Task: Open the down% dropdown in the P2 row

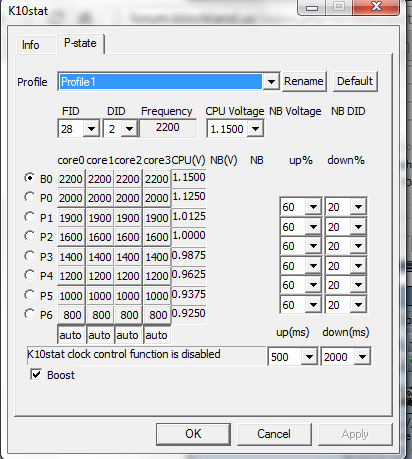Action: 358,246
